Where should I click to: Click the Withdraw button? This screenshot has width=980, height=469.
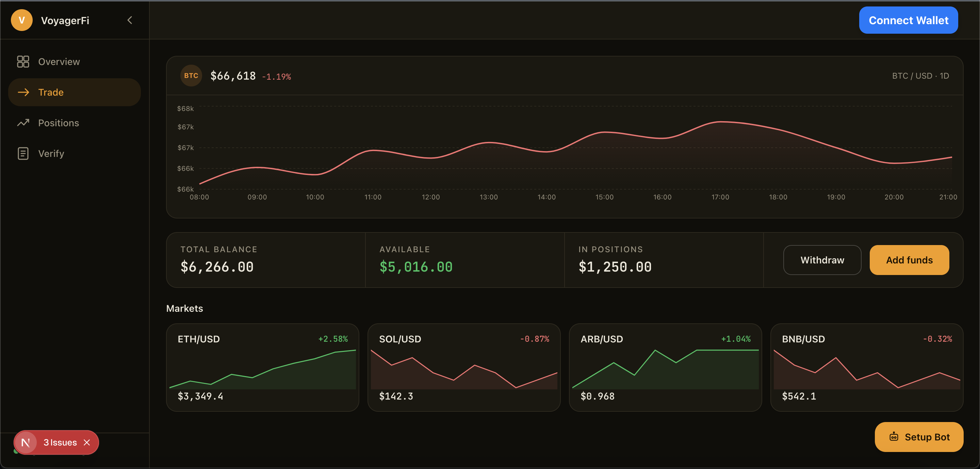822,260
